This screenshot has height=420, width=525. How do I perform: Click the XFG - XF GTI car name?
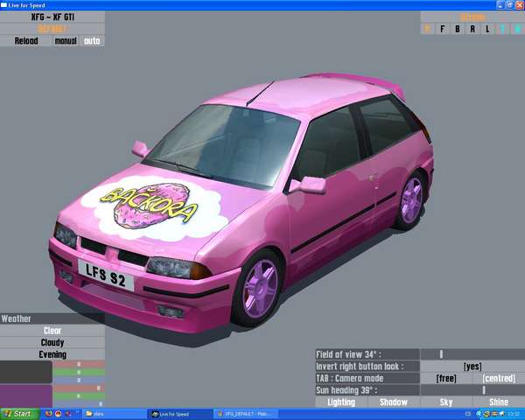(52, 17)
